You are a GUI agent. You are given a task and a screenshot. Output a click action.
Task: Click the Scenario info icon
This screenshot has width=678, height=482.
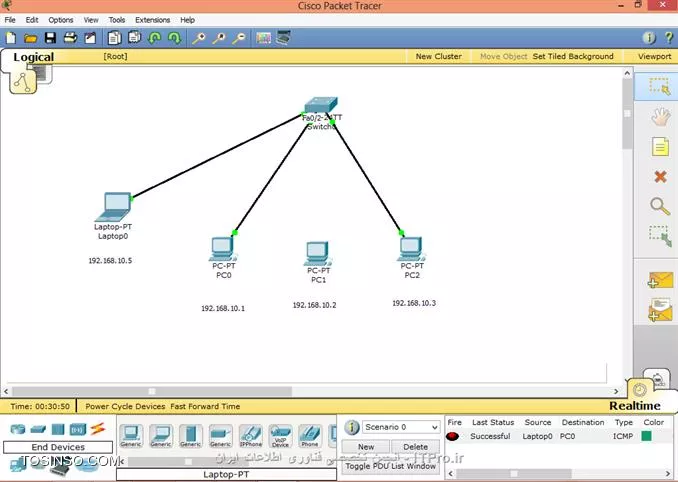352,428
